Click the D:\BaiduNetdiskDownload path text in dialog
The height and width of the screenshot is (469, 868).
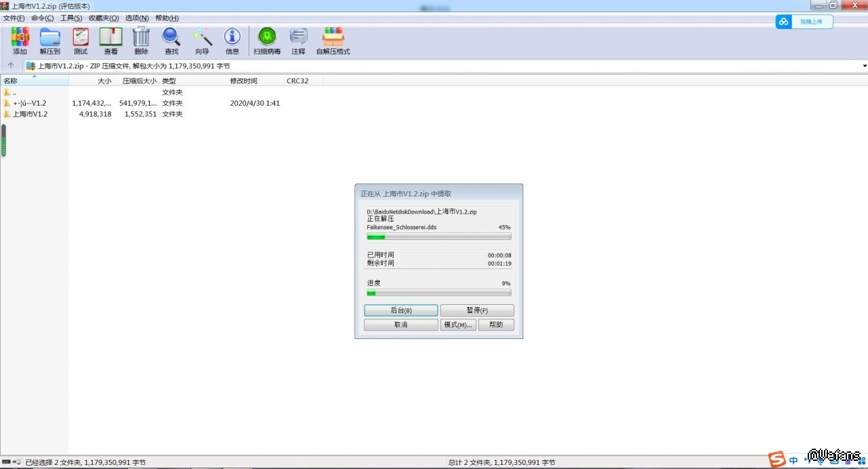[x=421, y=211]
